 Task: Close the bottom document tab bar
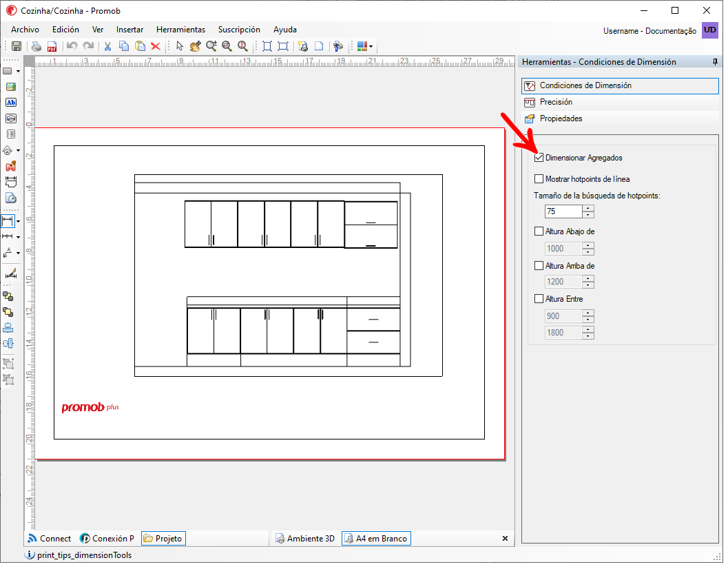(505, 539)
